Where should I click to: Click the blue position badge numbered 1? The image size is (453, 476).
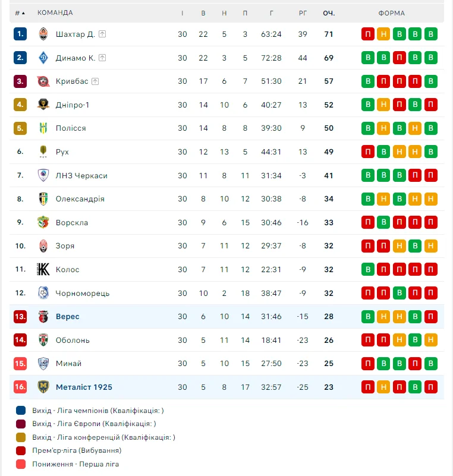[20, 34]
